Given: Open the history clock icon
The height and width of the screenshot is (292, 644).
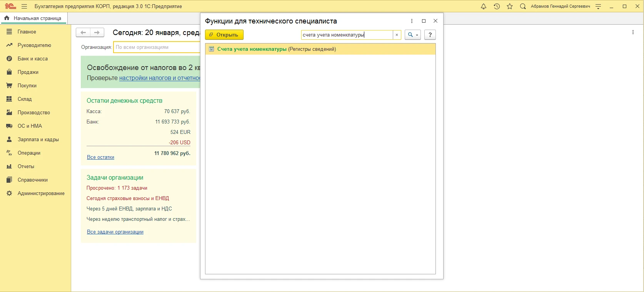Looking at the screenshot, I should [497, 7].
